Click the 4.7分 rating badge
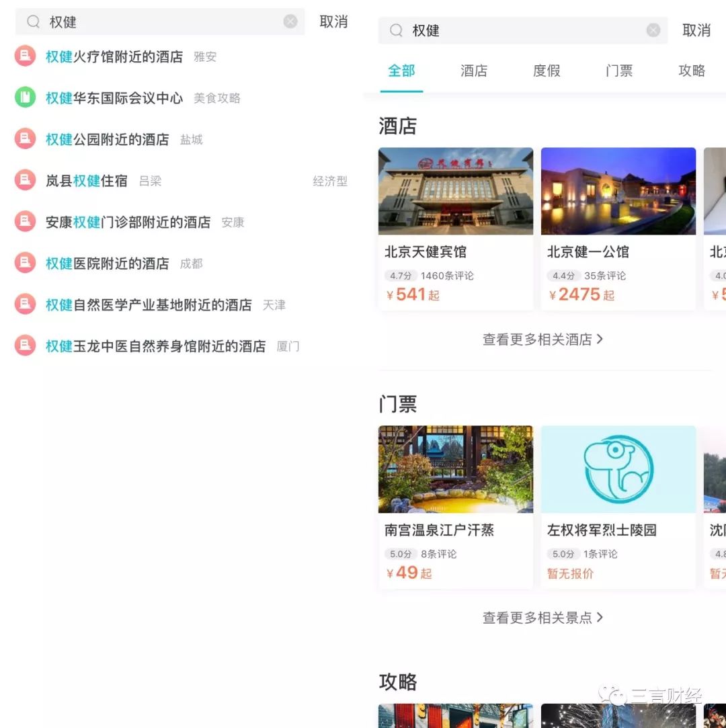This screenshot has height=728, width=726. (x=401, y=276)
